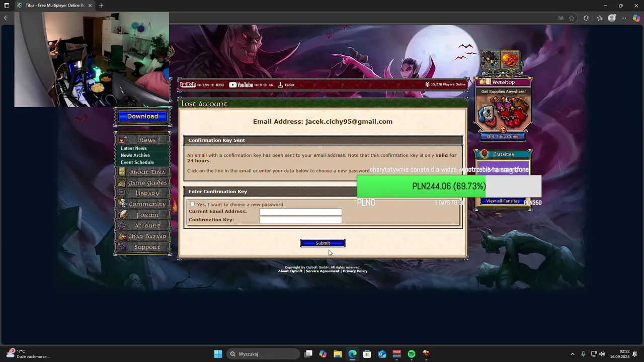Open the tab actions menu icon
Viewport: 644px width, 362px height.
coord(7,6)
